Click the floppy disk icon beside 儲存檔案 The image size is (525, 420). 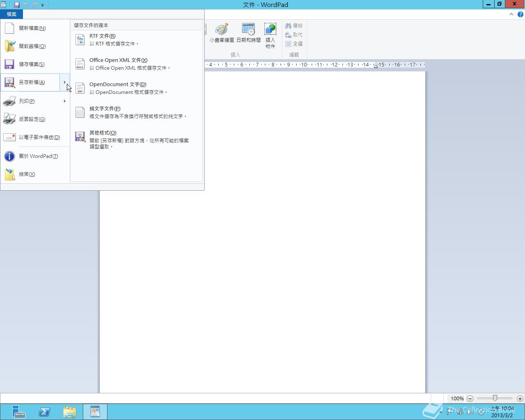point(9,64)
